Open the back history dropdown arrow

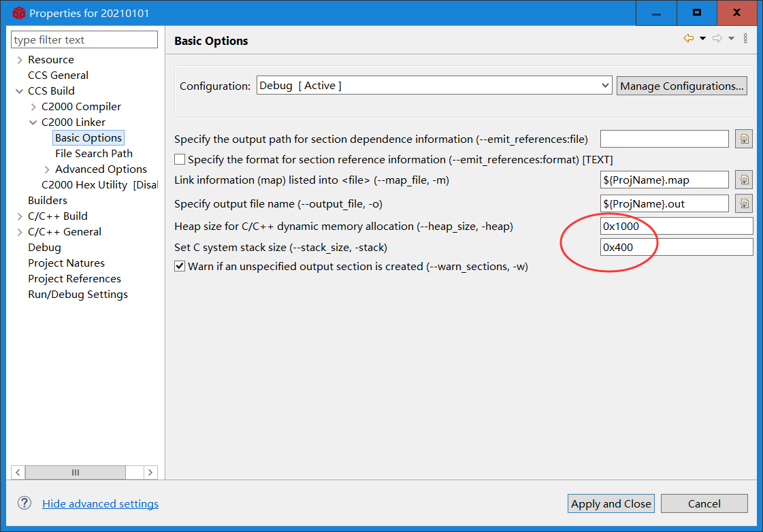(x=702, y=38)
